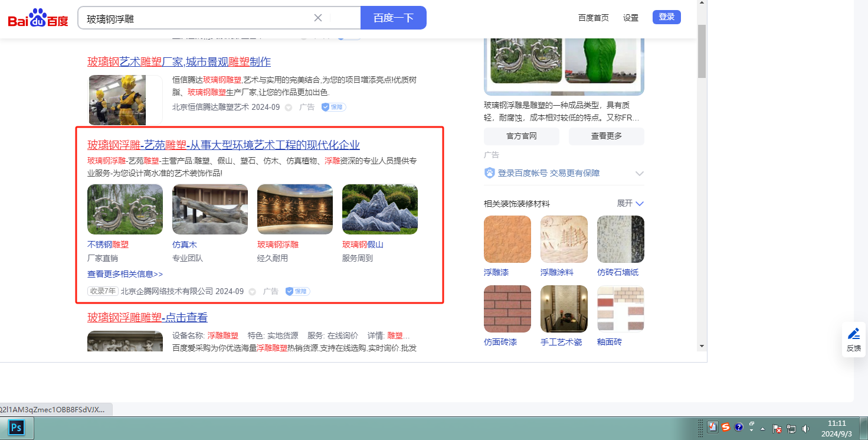This screenshot has height=440, width=868.
Task: Open the network connection tray icon
Action: (791, 429)
